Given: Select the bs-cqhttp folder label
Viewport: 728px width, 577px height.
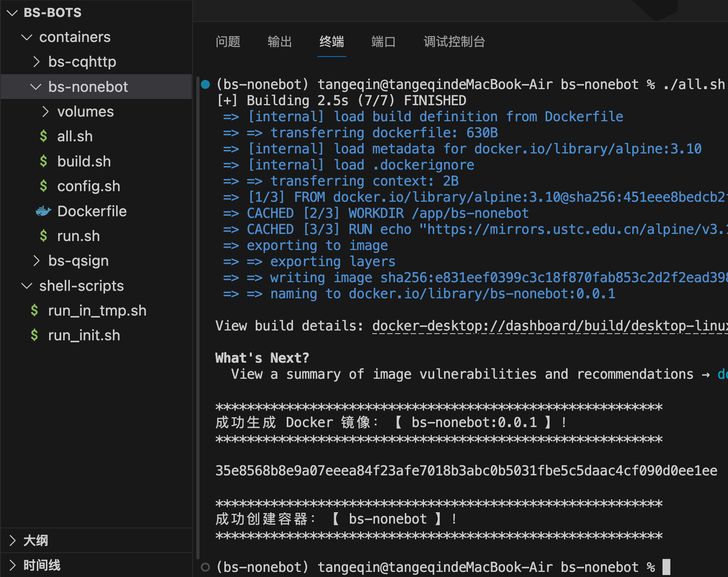Looking at the screenshot, I should pyautogui.click(x=82, y=62).
